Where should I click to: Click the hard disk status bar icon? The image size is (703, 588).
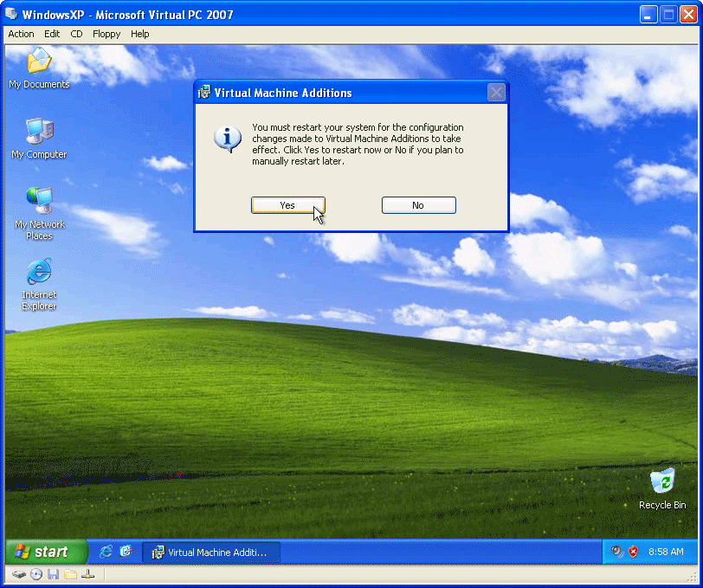pyautogui.click(x=19, y=574)
